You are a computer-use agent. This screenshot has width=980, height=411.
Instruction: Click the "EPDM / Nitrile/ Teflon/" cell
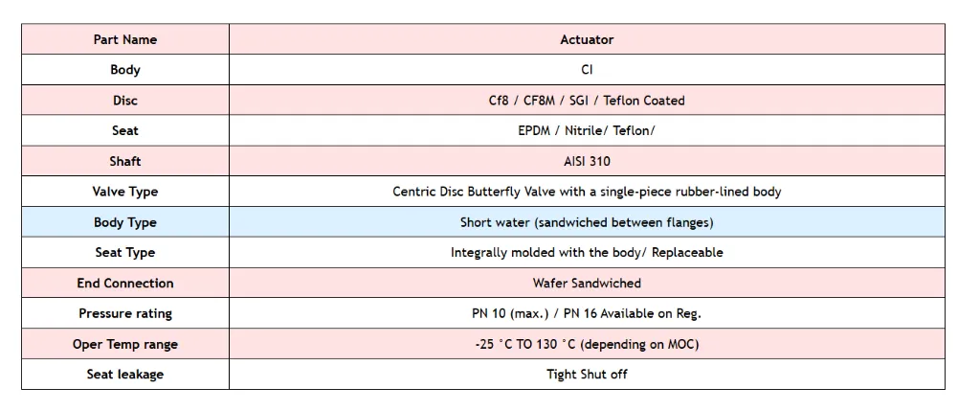pos(587,130)
